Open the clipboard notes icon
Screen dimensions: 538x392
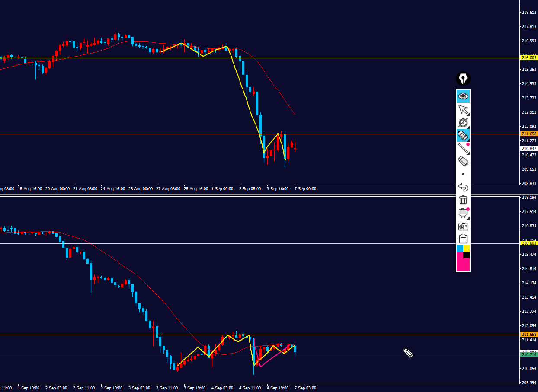tap(463, 239)
